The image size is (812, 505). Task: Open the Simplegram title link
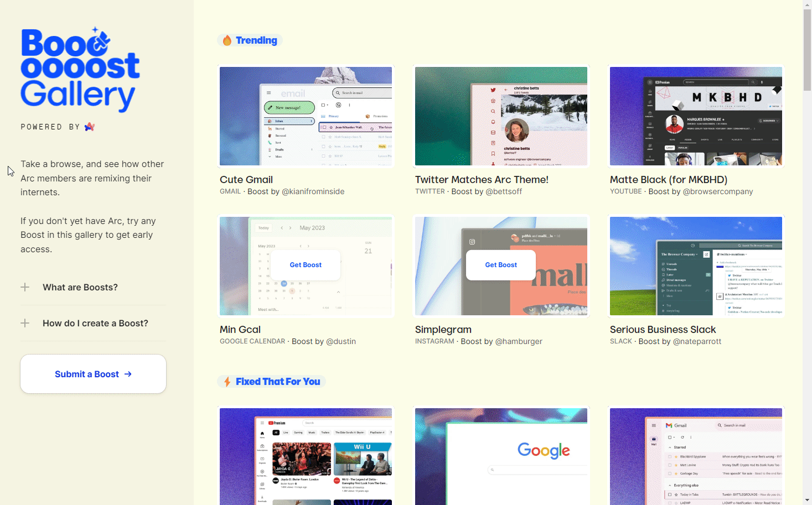click(x=443, y=329)
